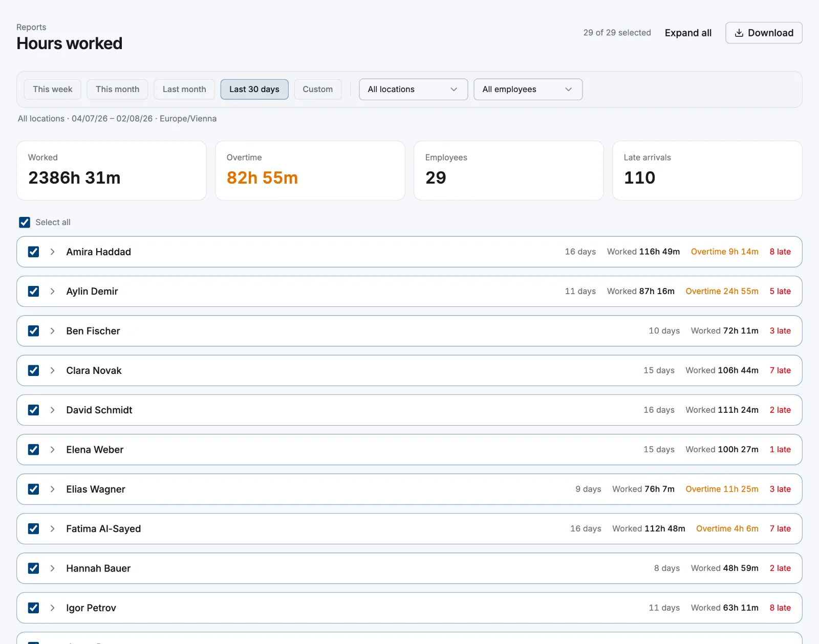The height and width of the screenshot is (644, 819).
Task: Click the name Hannah Bauer
Action: (98, 568)
